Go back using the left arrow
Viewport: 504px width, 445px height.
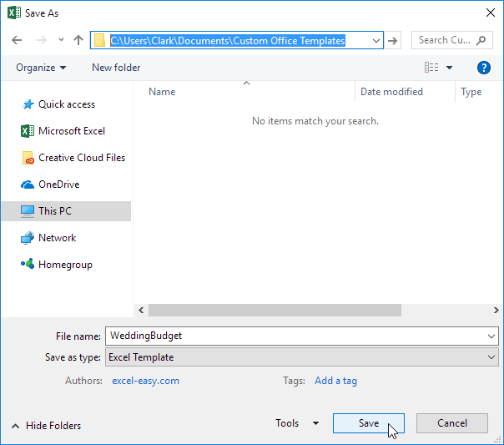[x=17, y=40]
